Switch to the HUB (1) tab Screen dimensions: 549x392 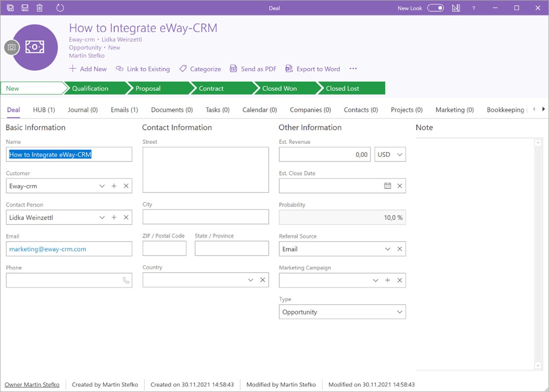(x=44, y=110)
